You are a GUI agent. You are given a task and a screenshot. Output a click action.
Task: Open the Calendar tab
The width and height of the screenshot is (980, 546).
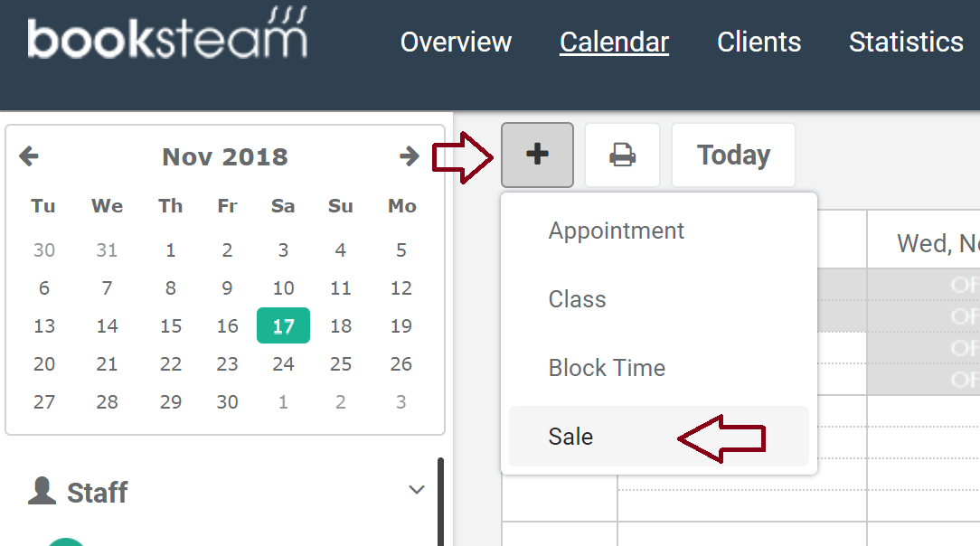point(614,42)
